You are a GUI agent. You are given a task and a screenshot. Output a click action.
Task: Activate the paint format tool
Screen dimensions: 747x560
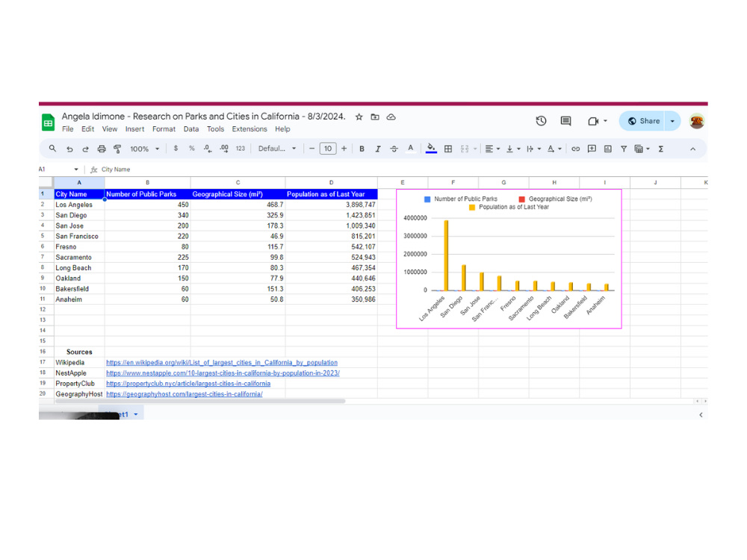click(x=117, y=149)
